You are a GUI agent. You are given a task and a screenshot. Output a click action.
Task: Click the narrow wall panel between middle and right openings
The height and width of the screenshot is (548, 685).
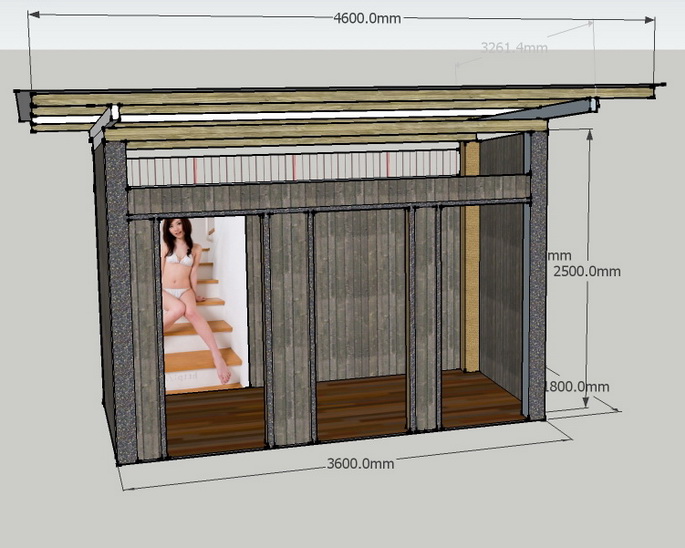point(426,315)
